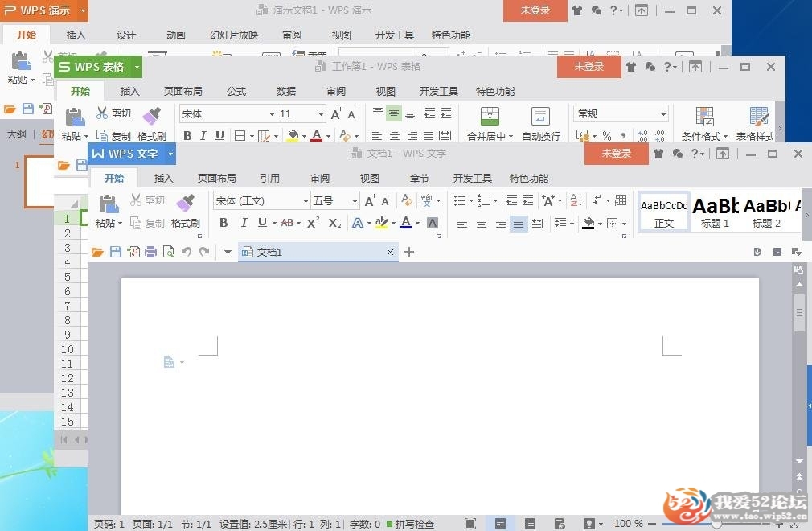Print icon in Writer quick toolbar
This screenshot has width=812, height=531.
tap(150, 253)
